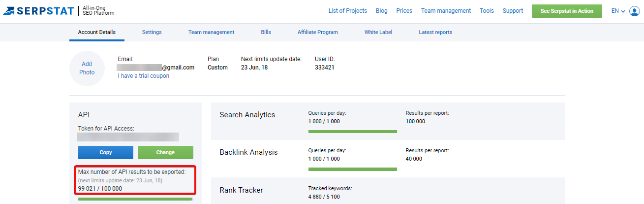Click the API results export progress bar

[x=136, y=199]
